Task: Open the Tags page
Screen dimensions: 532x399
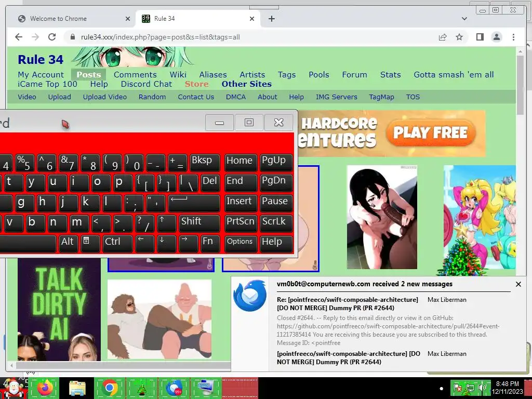Action: pos(287,75)
